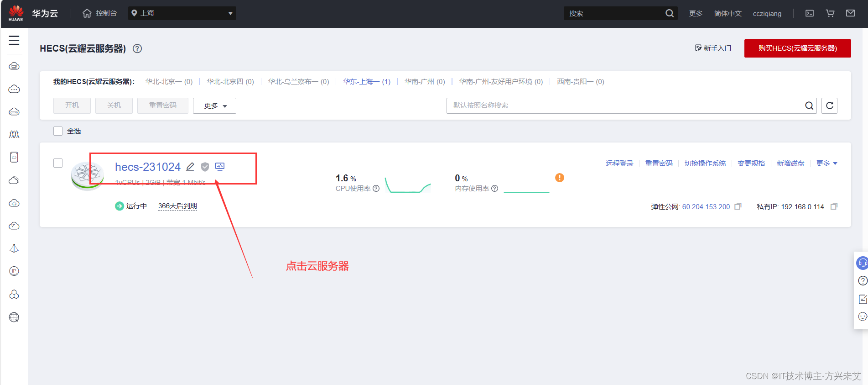868x385 pixels.
Task: Go to the console home icon
Action: [x=87, y=13]
